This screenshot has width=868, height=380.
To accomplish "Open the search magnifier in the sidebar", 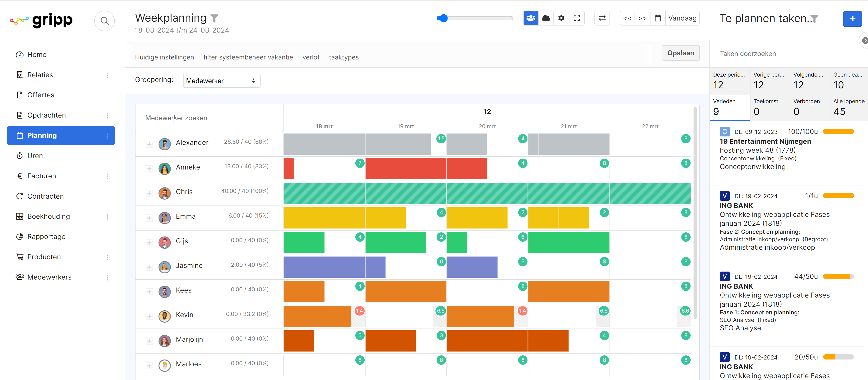I will (x=105, y=21).
